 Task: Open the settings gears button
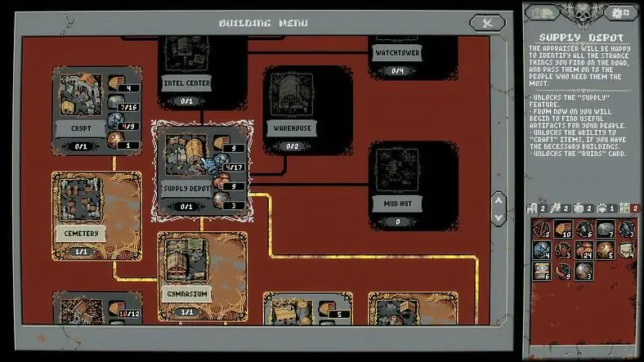(620, 13)
